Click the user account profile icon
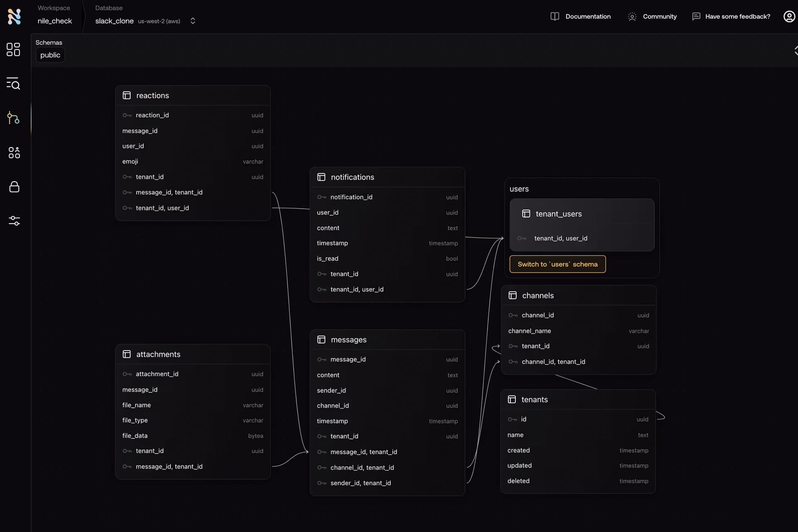 pos(789,17)
